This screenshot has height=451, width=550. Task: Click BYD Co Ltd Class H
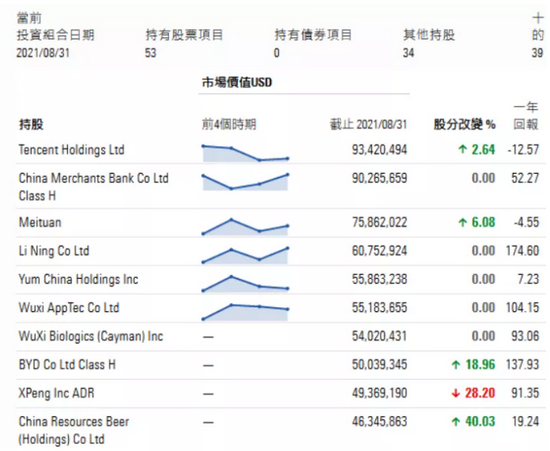(x=67, y=364)
